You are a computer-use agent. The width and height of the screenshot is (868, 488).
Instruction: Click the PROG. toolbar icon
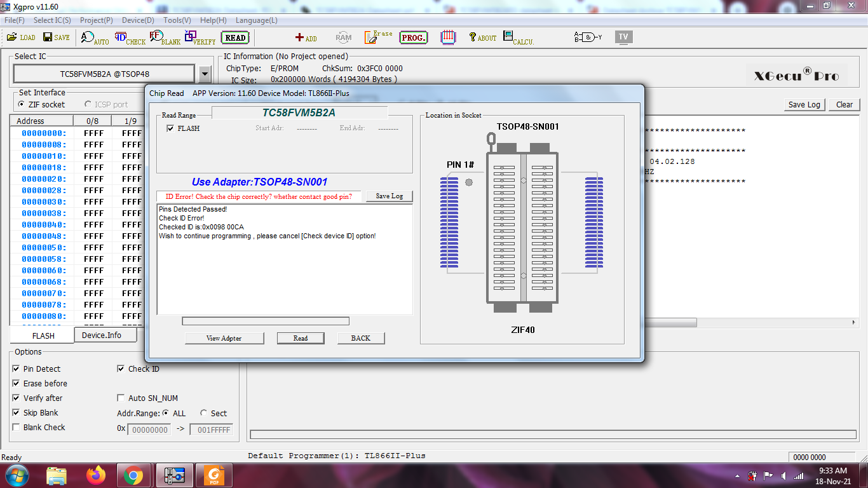[x=414, y=37]
